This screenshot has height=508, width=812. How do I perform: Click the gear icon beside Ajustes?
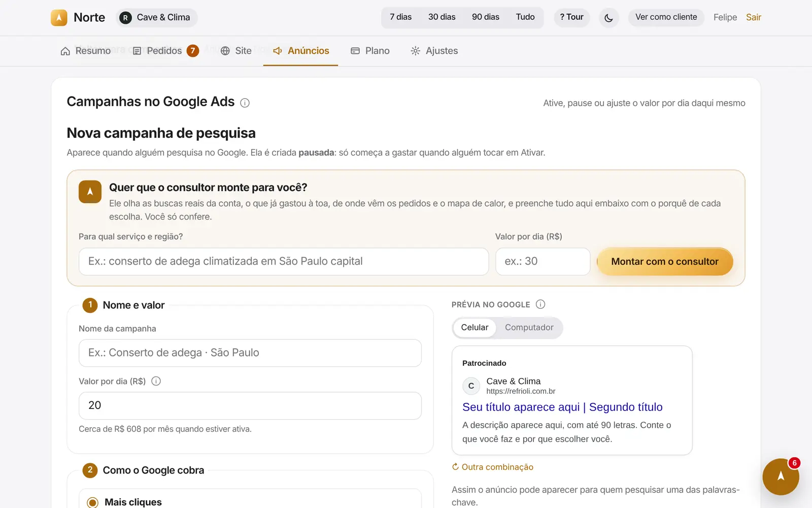[x=415, y=51]
